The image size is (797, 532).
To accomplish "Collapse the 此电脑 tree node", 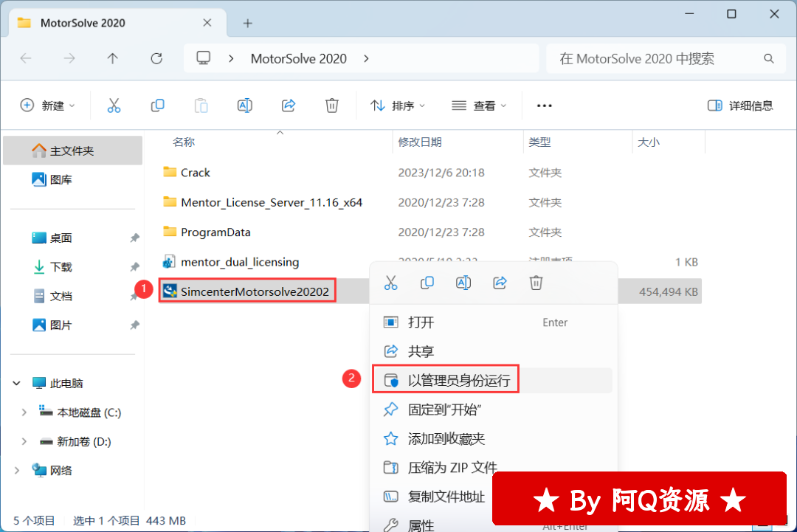I will click(x=16, y=383).
